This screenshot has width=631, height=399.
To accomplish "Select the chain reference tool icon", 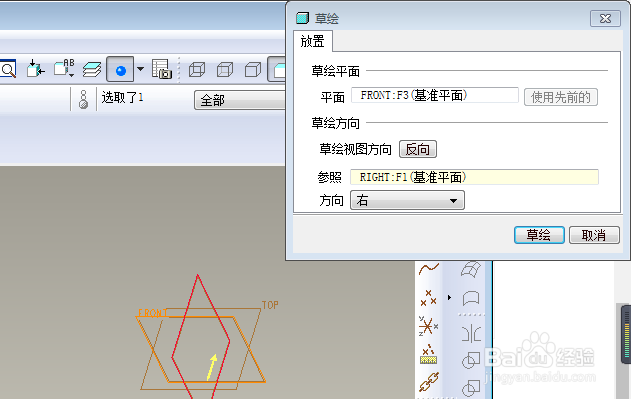I will pos(429,382).
